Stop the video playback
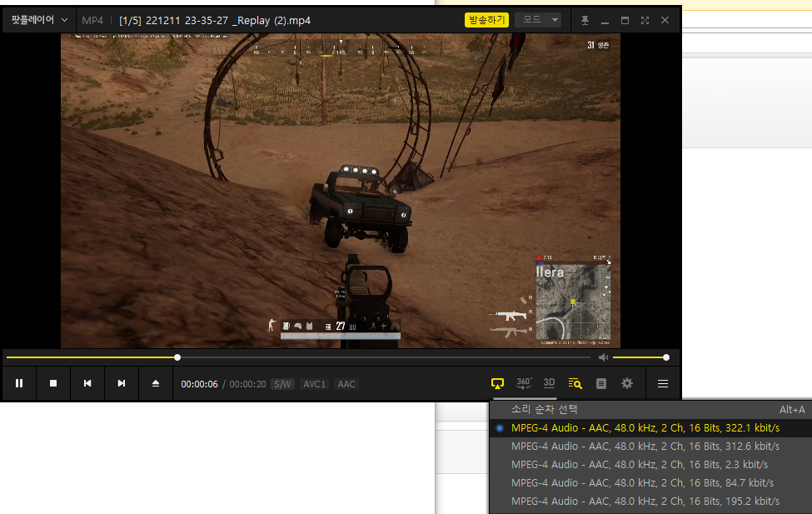 point(52,383)
